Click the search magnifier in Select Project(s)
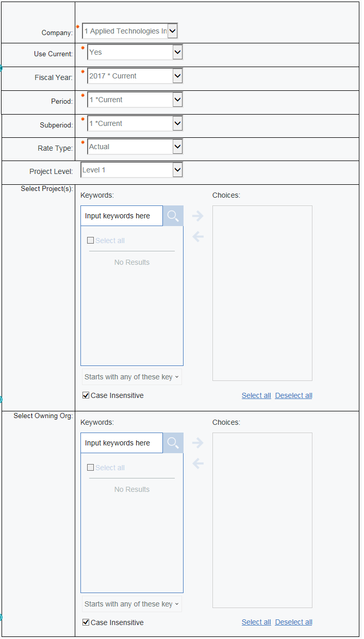This screenshot has width=364, height=639. tap(173, 216)
